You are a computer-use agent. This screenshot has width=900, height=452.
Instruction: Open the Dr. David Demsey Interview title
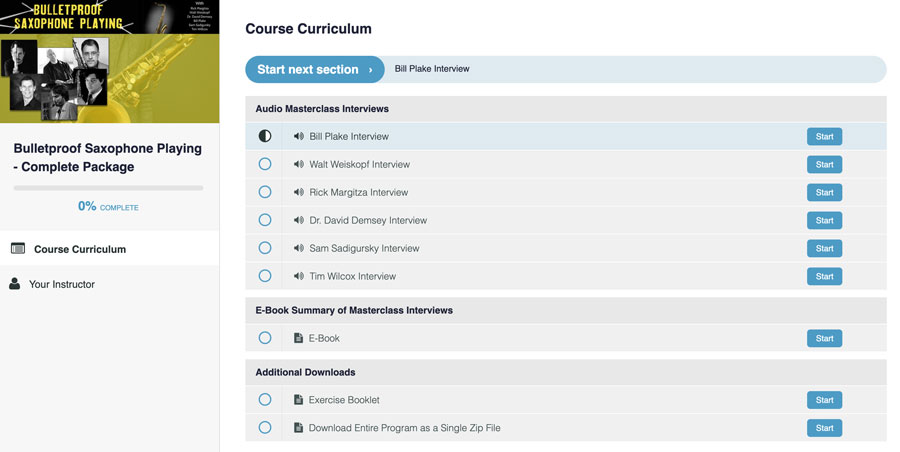pos(368,221)
